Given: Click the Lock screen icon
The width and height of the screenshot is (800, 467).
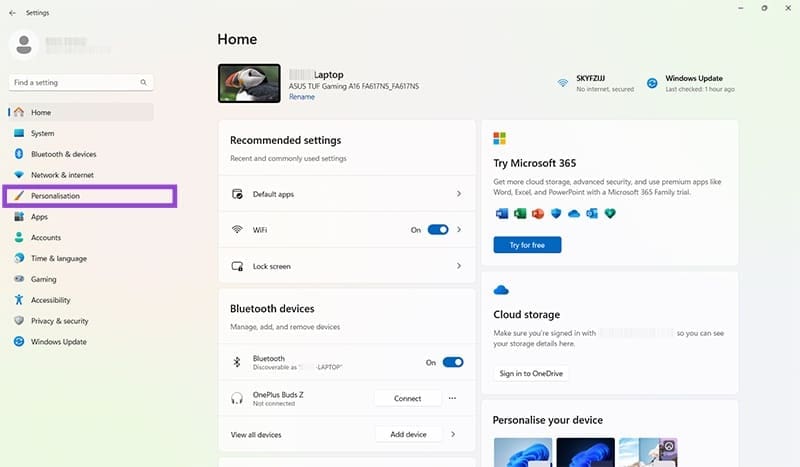Looking at the screenshot, I should click(237, 266).
